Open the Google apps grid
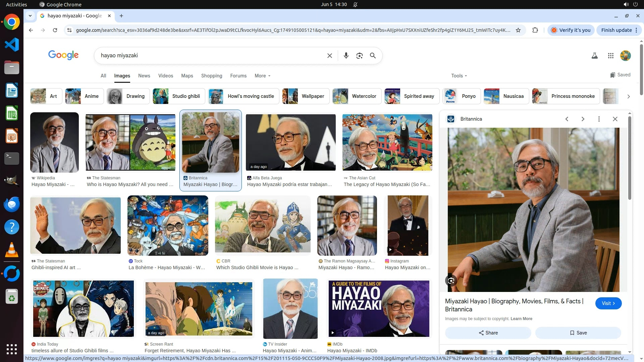The image size is (644, 362). pos(610,56)
